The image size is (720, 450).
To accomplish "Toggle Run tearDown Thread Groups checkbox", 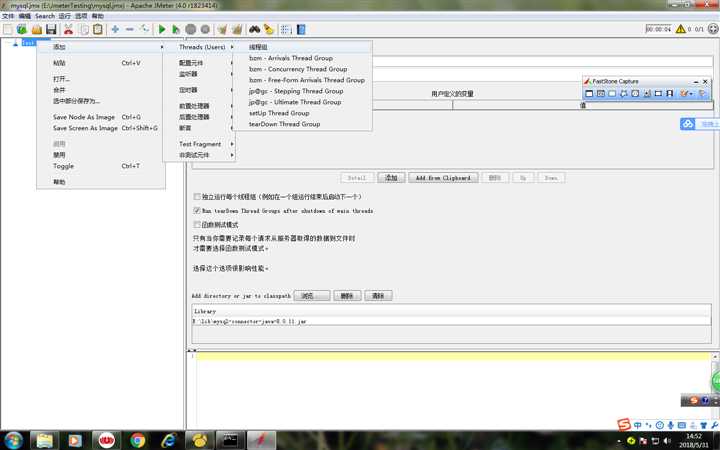I will [197, 210].
